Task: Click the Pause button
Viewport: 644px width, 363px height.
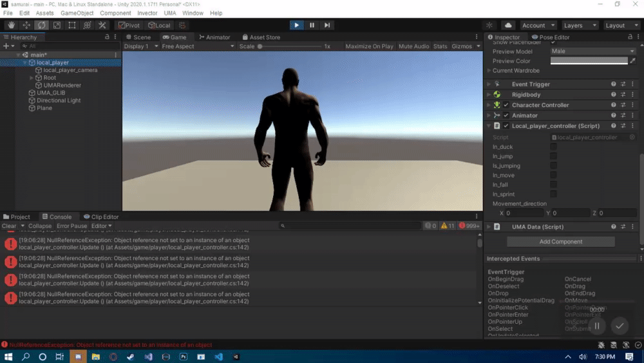Action: coord(312,25)
